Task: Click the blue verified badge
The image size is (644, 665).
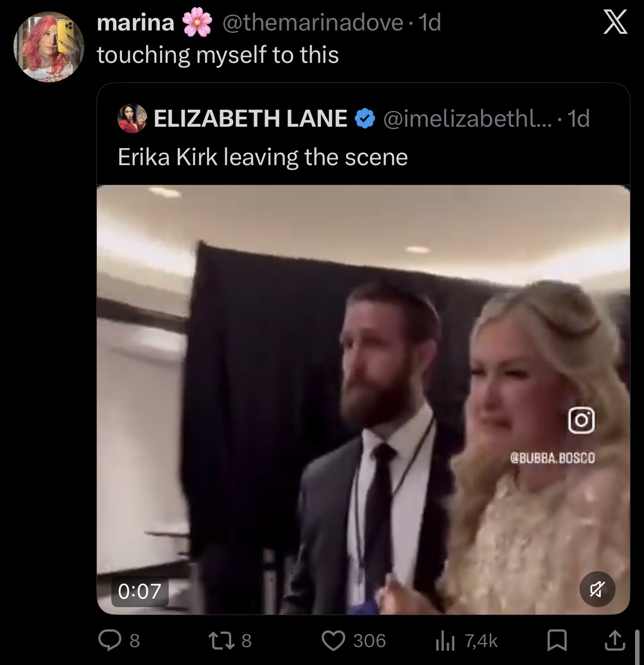Action: [x=365, y=119]
